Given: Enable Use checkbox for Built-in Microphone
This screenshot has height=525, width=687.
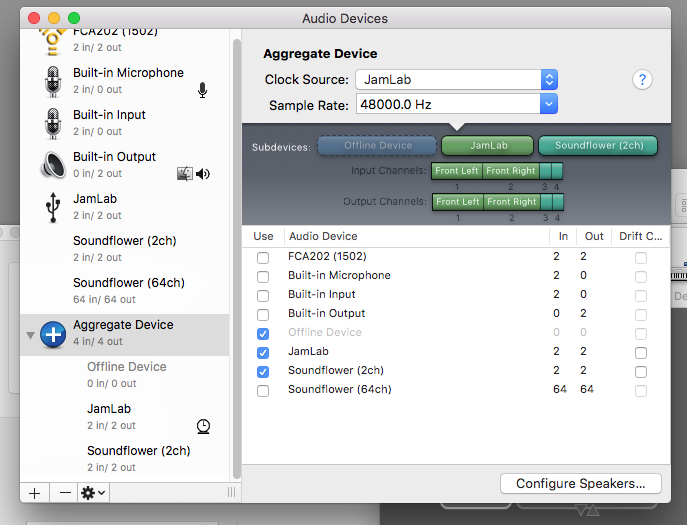Looking at the screenshot, I should pyautogui.click(x=263, y=277).
